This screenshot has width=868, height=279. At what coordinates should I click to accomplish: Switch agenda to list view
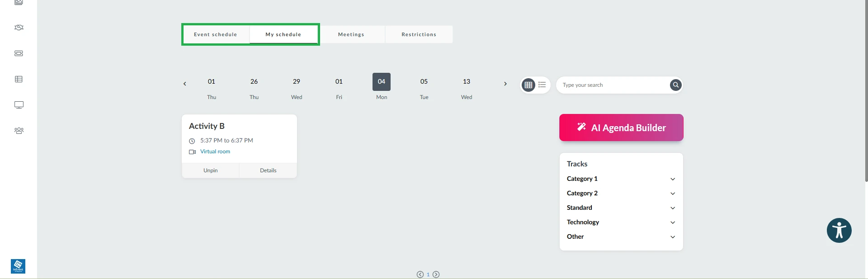pos(542,85)
